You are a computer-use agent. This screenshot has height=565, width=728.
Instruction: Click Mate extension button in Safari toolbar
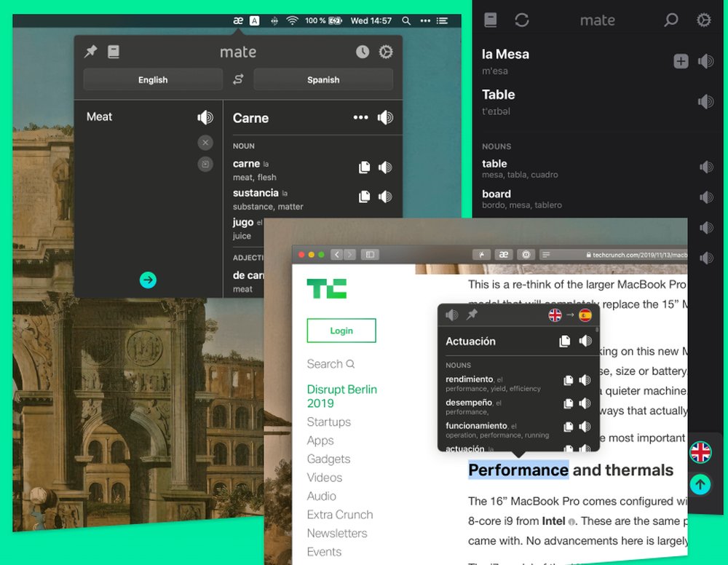coord(503,254)
